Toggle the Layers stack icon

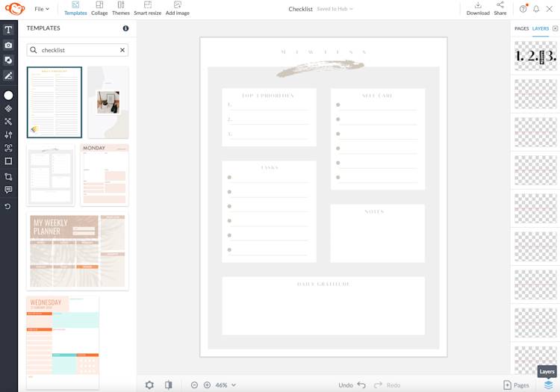(548, 385)
